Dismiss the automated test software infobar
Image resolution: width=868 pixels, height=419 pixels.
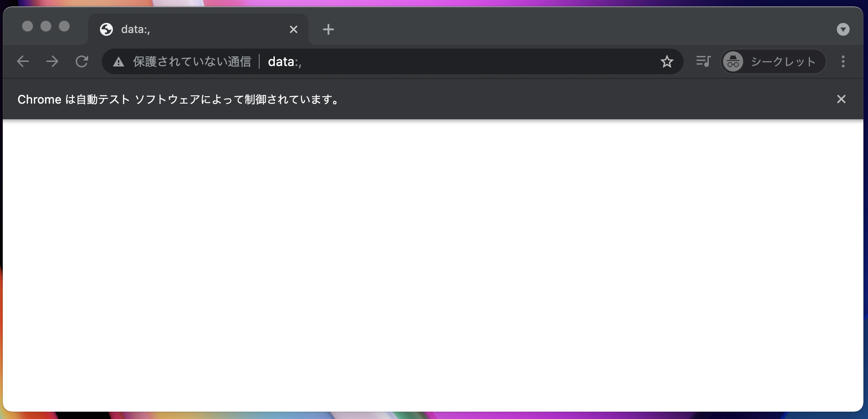[841, 99]
